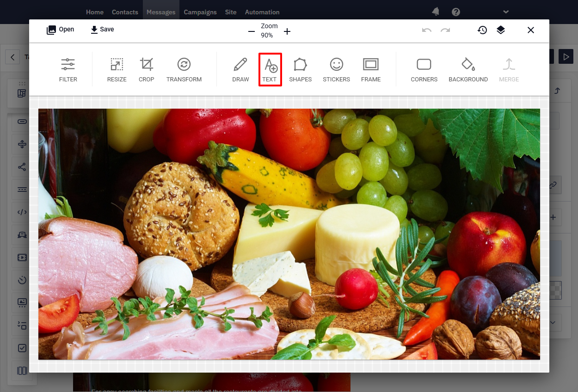This screenshot has height=392, width=578.
Task: Open the Background fill tool
Action: click(468, 70)
